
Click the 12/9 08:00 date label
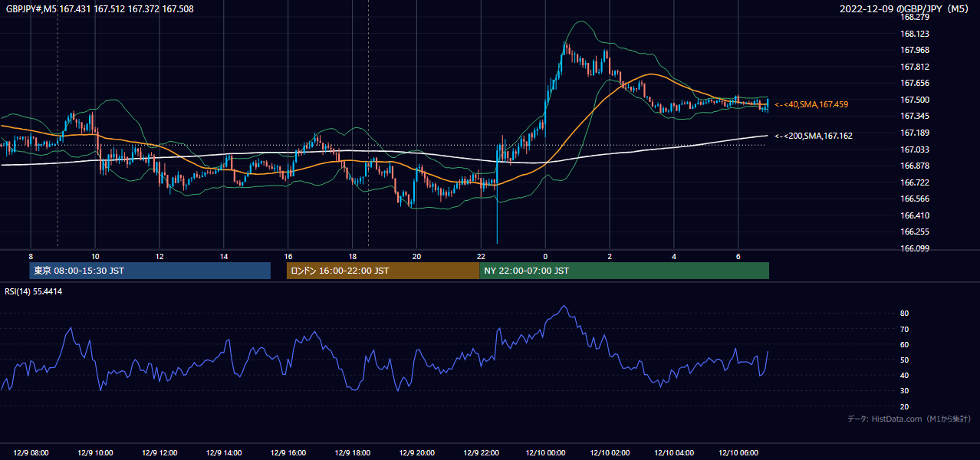tap(31, 453)
